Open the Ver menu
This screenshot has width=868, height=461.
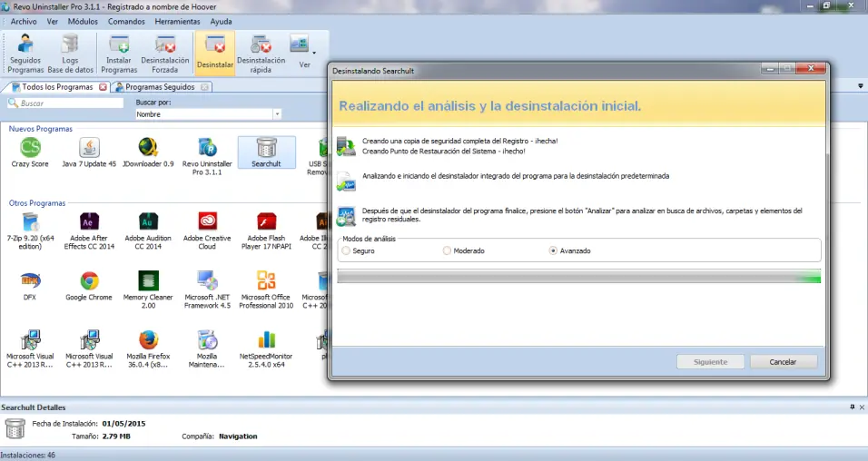(x=53, y=22)
